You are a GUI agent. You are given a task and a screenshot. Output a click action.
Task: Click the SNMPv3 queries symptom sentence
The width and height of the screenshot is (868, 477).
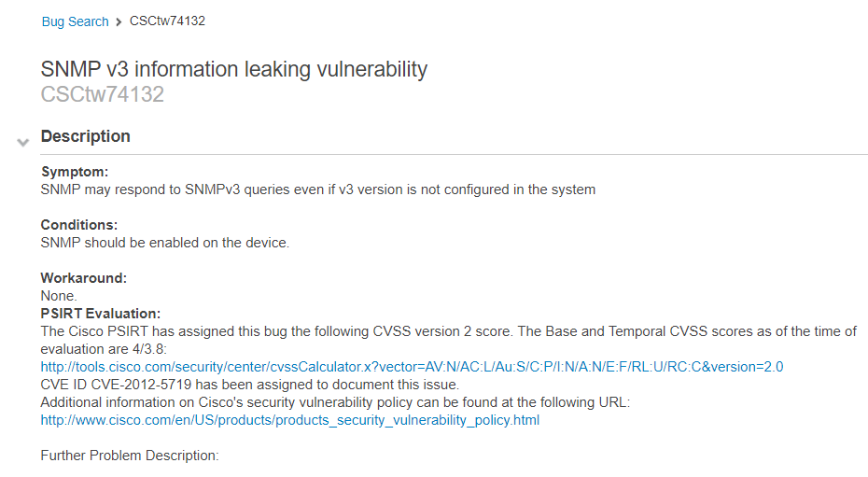317,189
